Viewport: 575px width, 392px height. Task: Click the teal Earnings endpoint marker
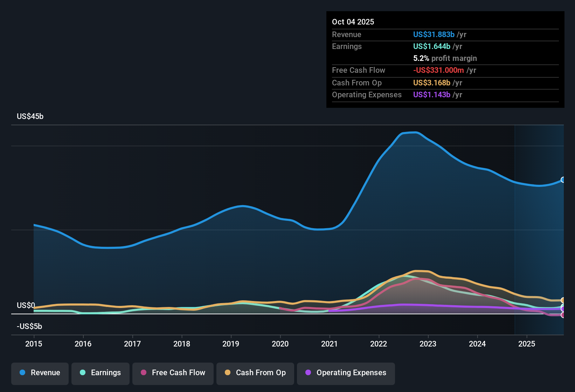pos(562,305)
